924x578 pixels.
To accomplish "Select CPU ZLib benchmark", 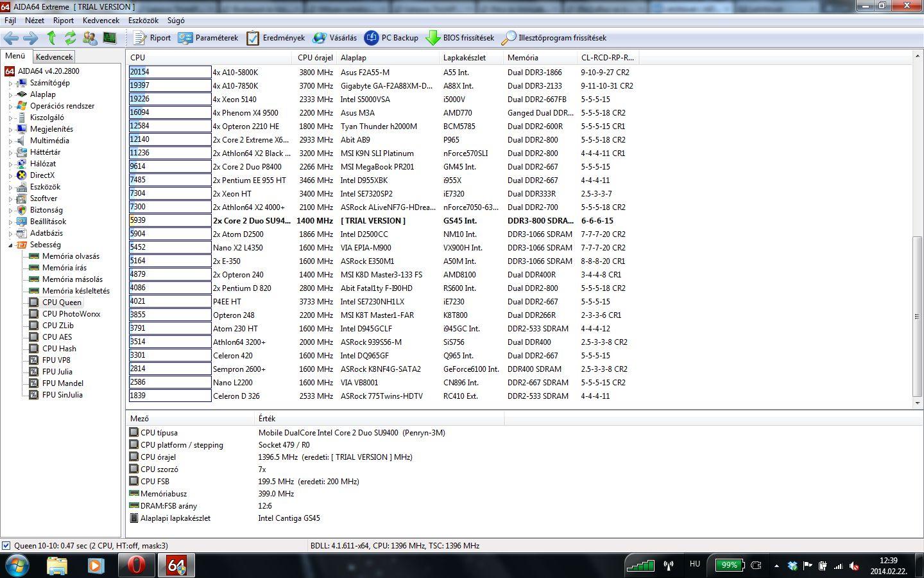I will coord(58,326).
